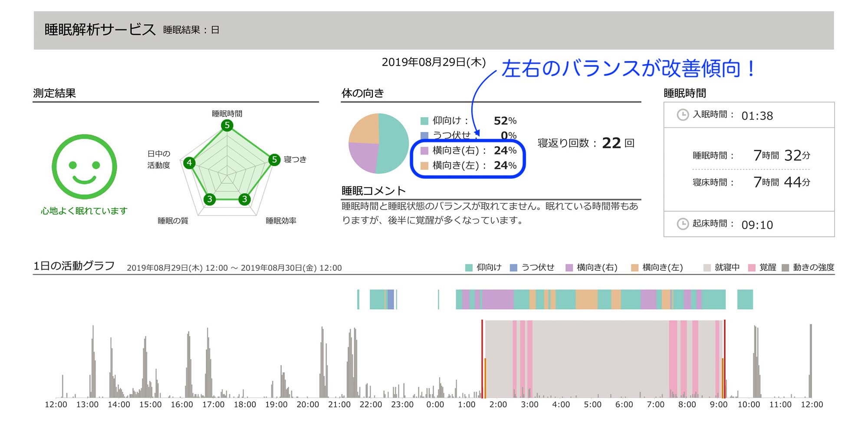Image resolution: width=868 pixels, height=434 pixels.
Task: Click the clock icon beside 入眠時間
Action: [683, 115]
